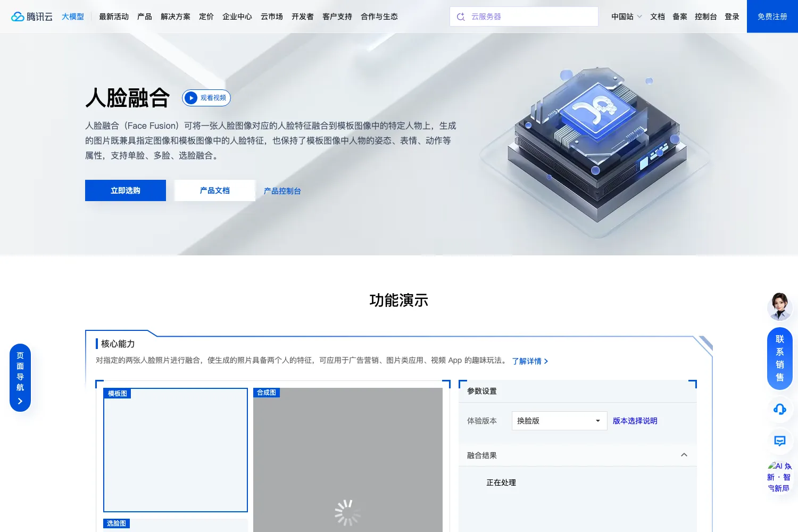Click the 了解详情 link
798x532 pixels.
[x=530, y=361]
